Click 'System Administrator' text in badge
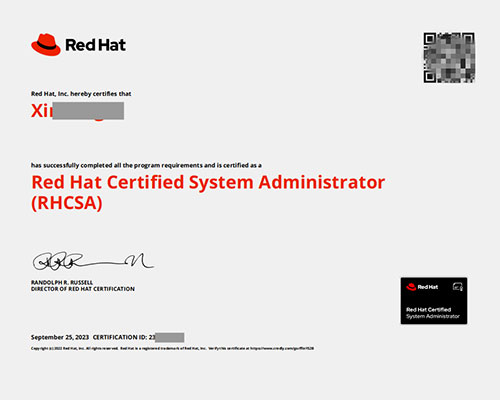Viewport: 500px width, 400px height. coord(433,316)
